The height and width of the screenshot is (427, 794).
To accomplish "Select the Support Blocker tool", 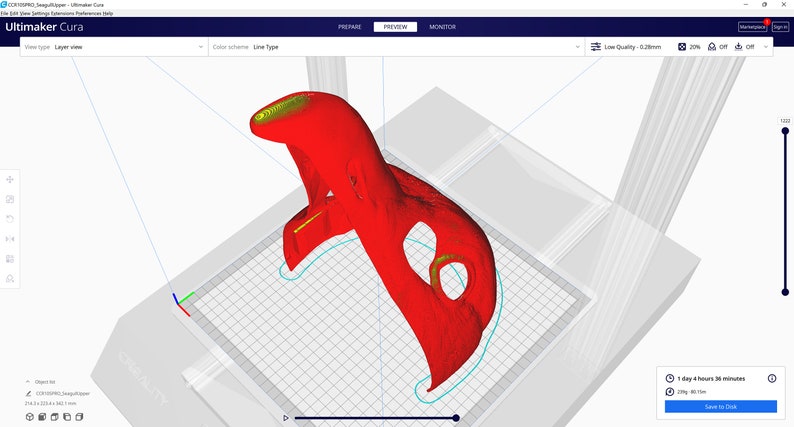I will coord(10,279).
